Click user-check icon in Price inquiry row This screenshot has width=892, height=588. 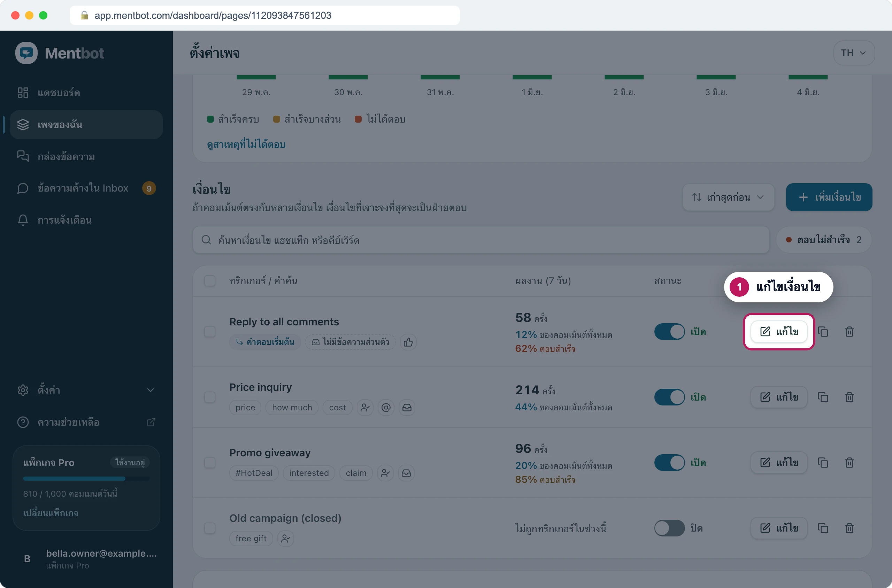[x=365, y=407]
